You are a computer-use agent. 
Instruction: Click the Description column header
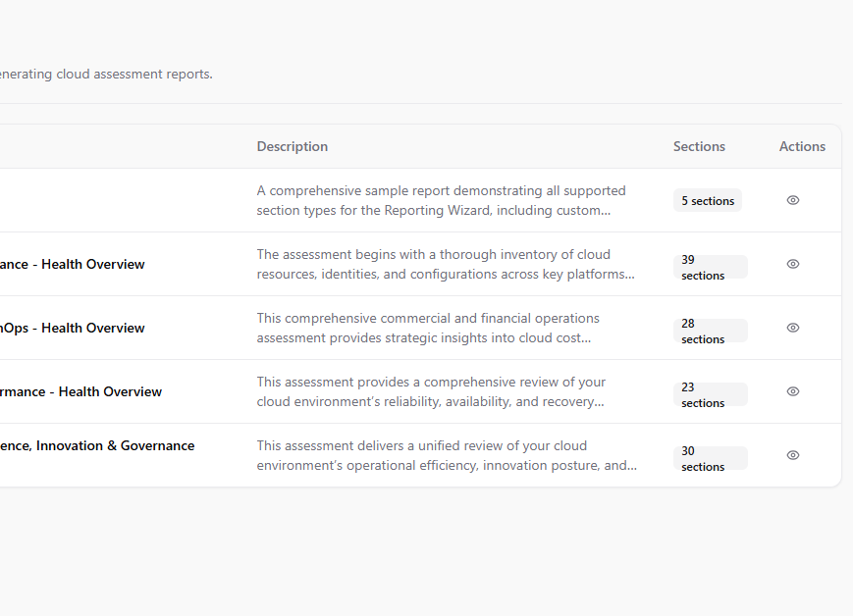(x=293, y=146)
